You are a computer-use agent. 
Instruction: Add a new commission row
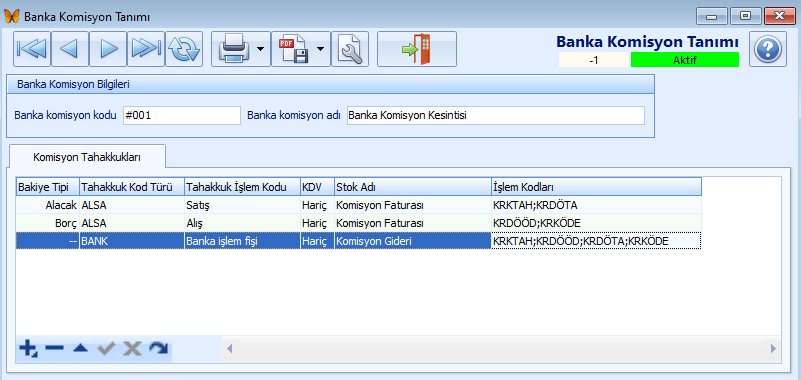28,349
